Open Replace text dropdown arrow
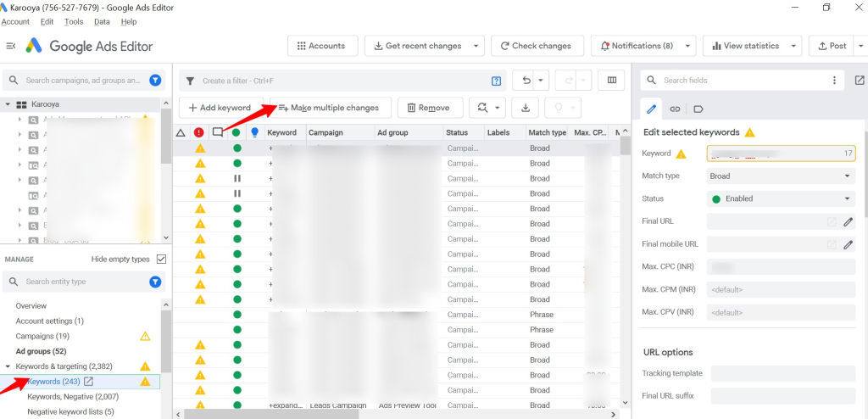Screen dimensions: 868x419 [x=498, y=108]
